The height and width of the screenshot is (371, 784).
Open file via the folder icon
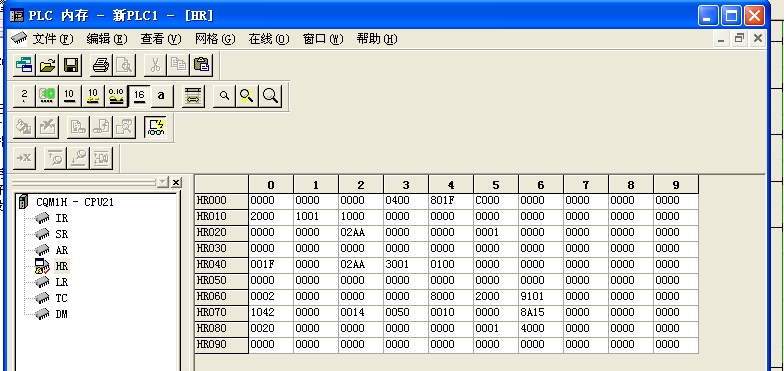pyautogui.click(x=48, y=64)
